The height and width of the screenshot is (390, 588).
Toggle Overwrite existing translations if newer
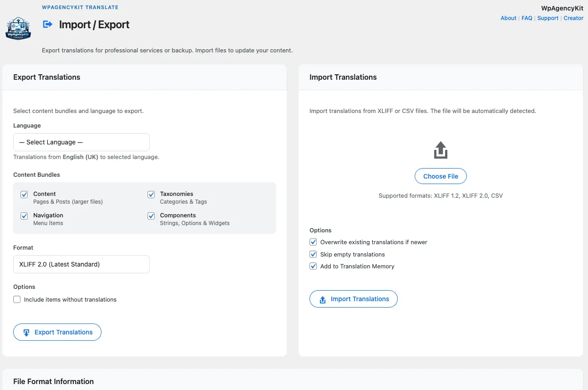point(313,242)
